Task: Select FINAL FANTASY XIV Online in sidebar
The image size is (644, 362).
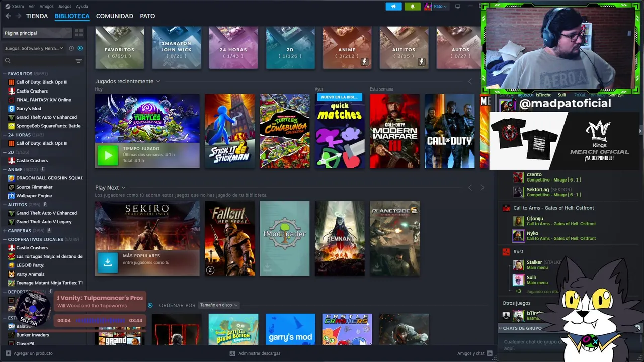Action: [43, 100]
